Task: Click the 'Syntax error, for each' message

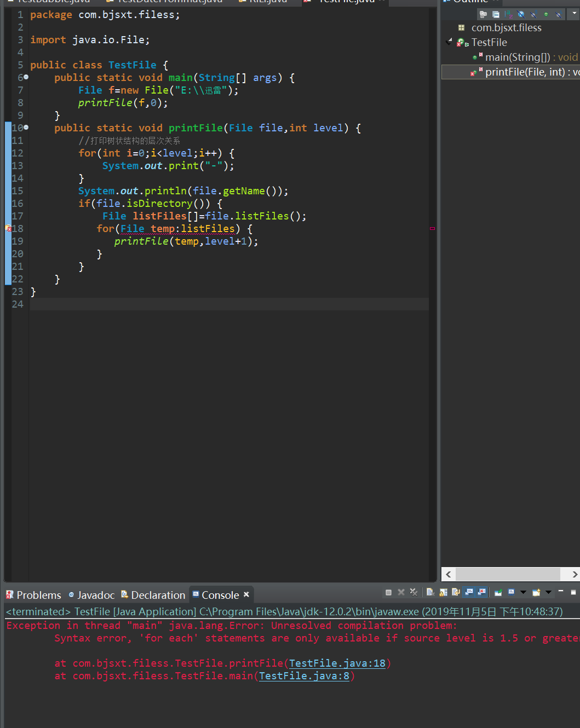Action: tap(317, 638)
